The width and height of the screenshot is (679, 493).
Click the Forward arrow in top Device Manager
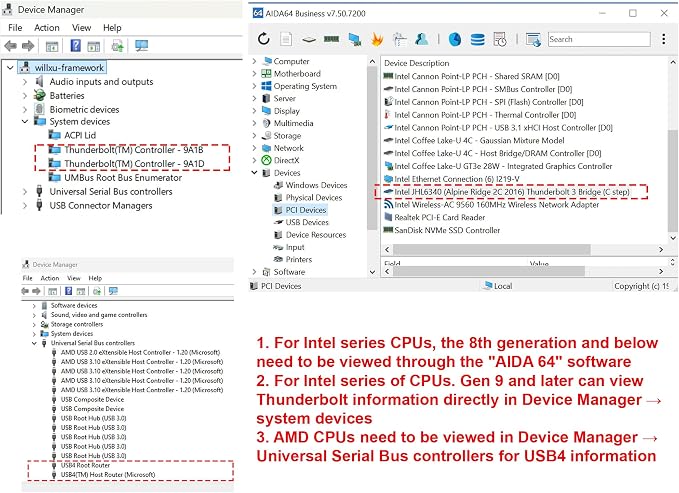pyautogui.click(x=28, y=45)
